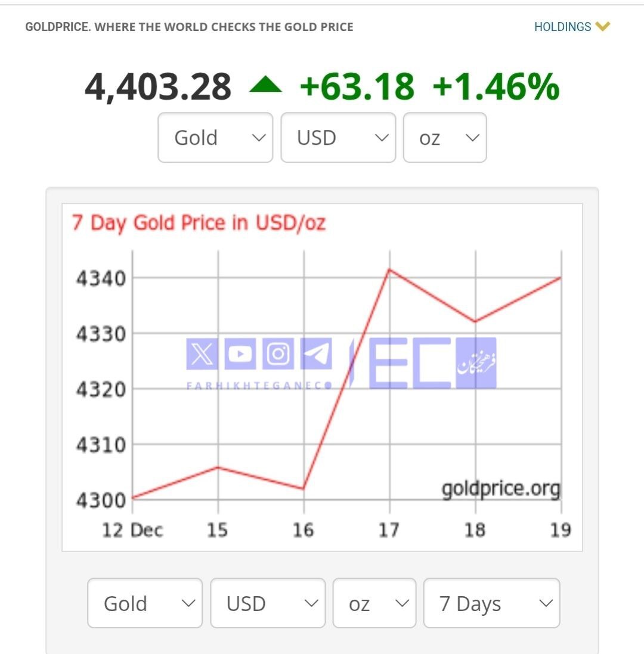Click the EC logo watermark
The image size is (644, 654).
pos(410,363)
